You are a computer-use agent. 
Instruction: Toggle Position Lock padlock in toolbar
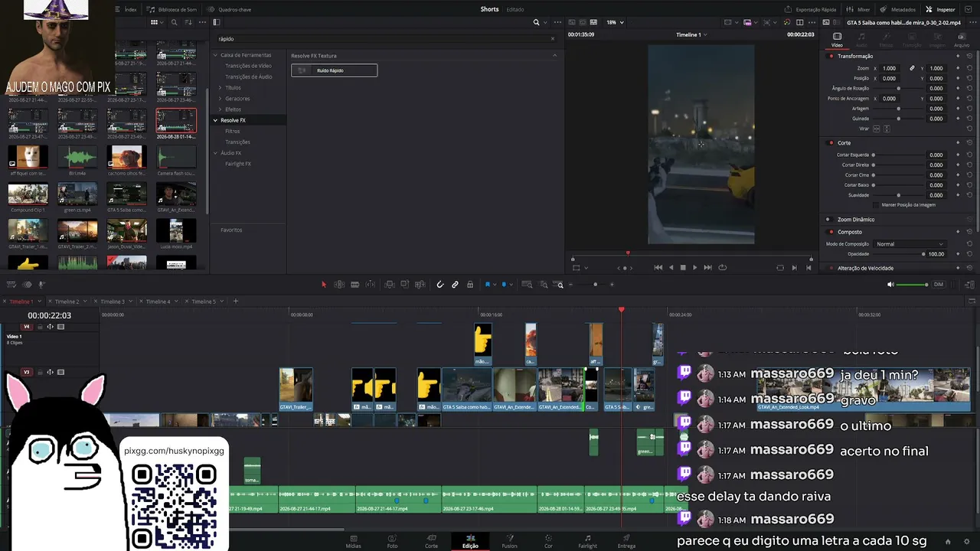(470, 285)
